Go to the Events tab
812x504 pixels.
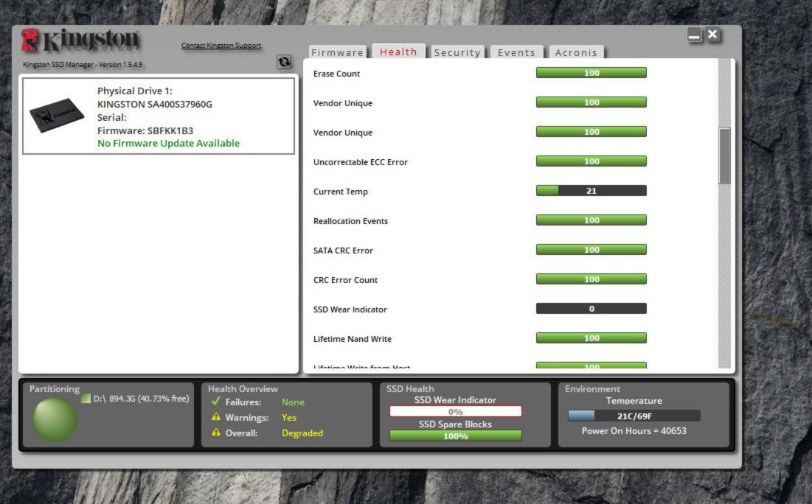click(516, 52)
